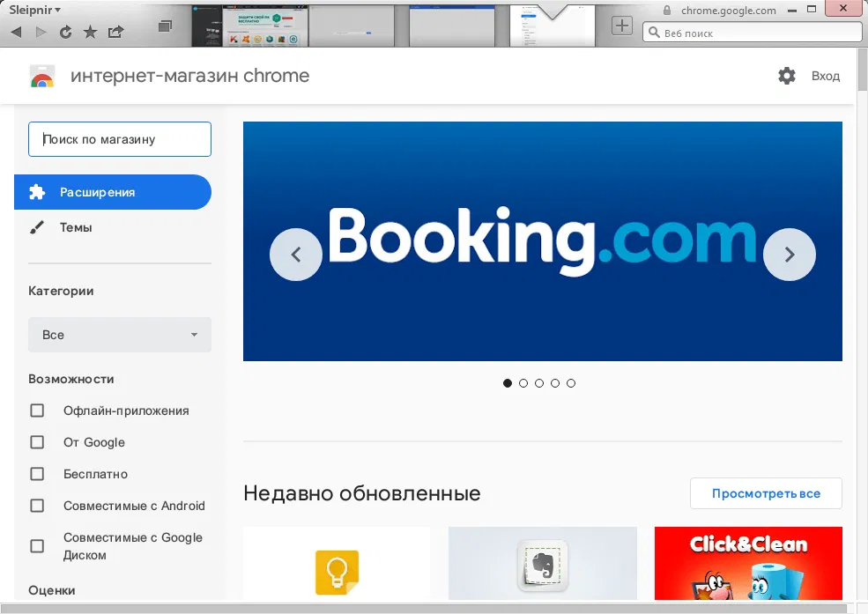Click the Chrome Web Store logo

[42, 77]
